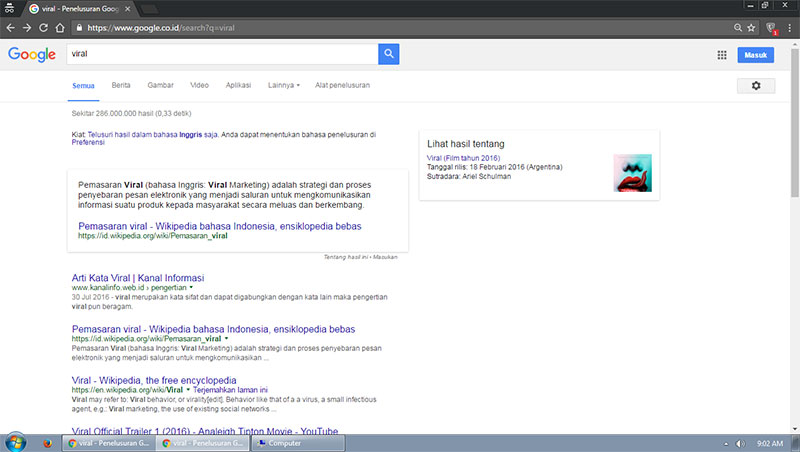
Task: Click the secure padlock icon in address bar
Action: [x=79, y=28]
